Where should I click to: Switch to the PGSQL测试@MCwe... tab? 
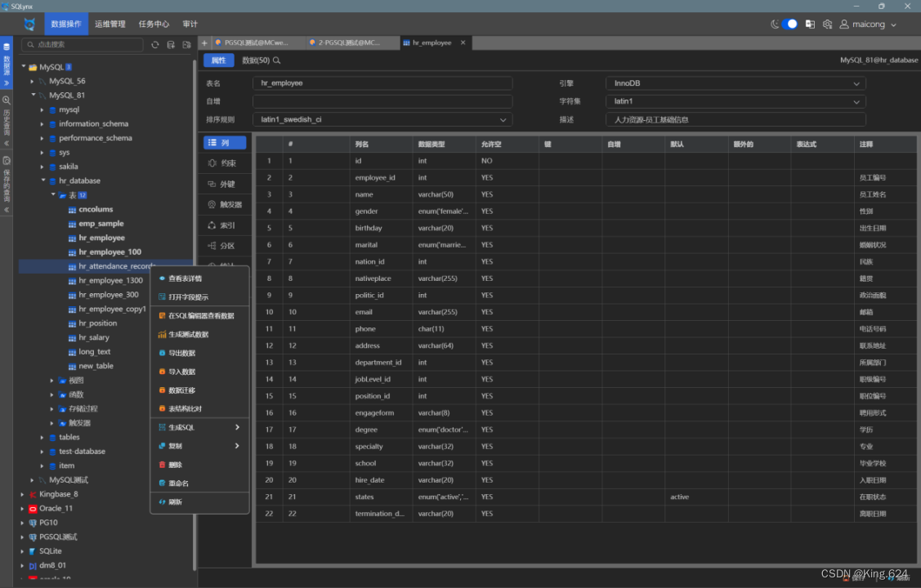pos(257,42)
